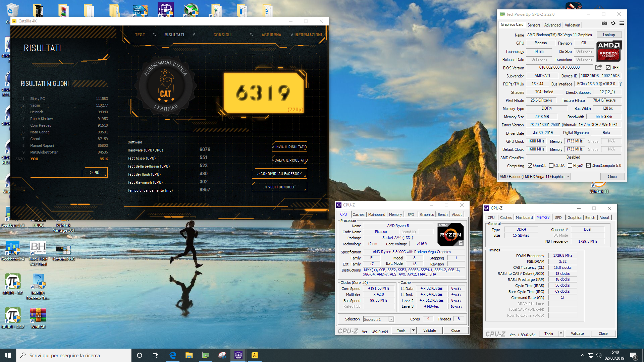Open WinRAR desktop shortcut
Screen dimensions: 644x362
38,318
